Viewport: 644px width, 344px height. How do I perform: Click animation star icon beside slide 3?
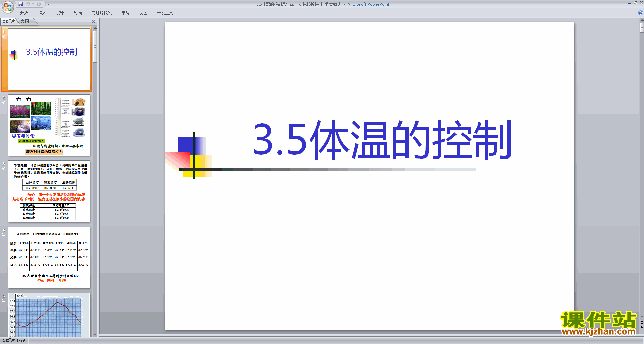tap(4, 168)
